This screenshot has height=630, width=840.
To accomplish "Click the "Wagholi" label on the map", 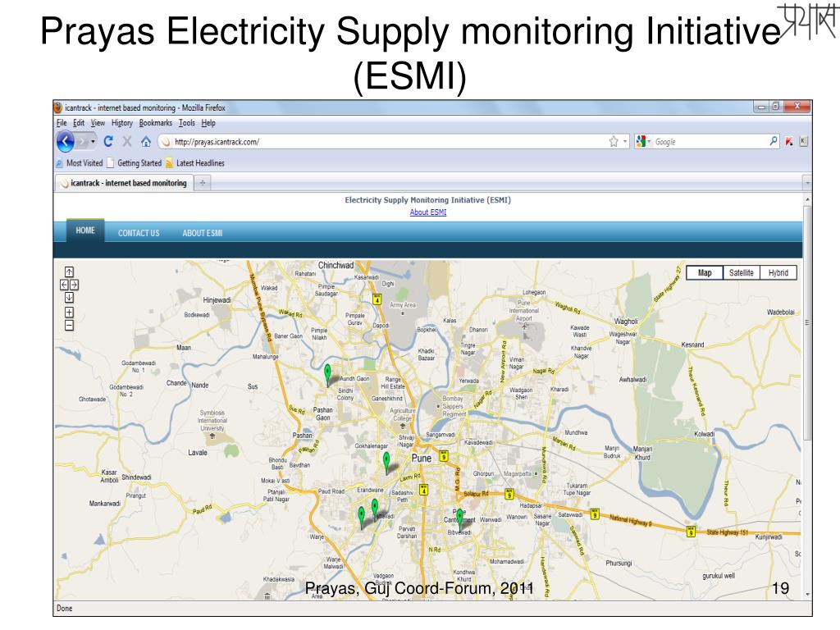I will pos(626,322).
